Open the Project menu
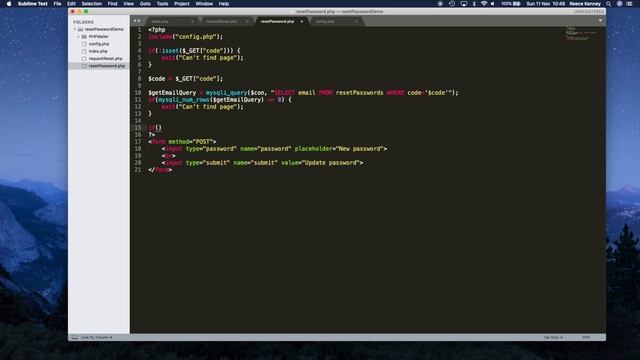Image resolution: width=640 pixels, height=360 pixels. pos(182,4)
